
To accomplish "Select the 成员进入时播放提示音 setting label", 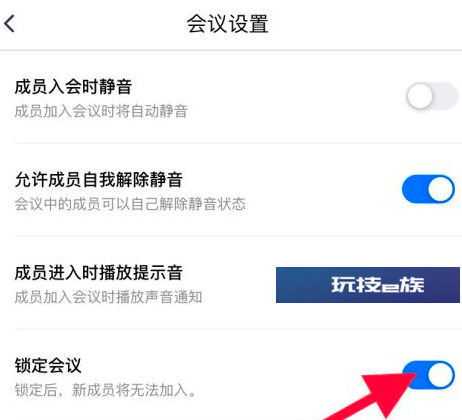I will coord(98,273).
